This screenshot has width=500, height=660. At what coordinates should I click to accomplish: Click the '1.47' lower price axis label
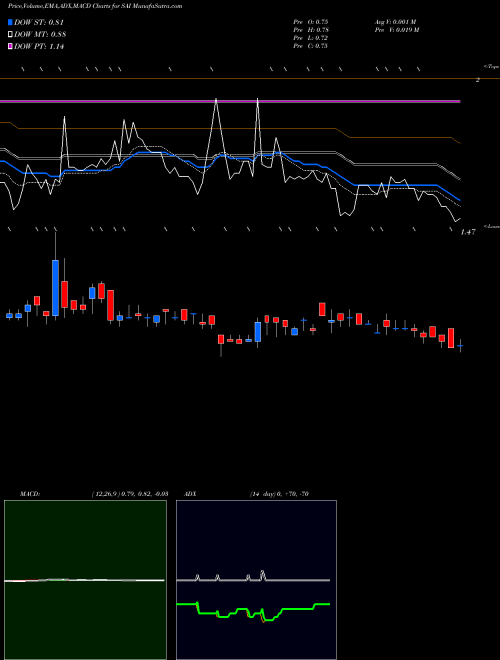point(468,232)
